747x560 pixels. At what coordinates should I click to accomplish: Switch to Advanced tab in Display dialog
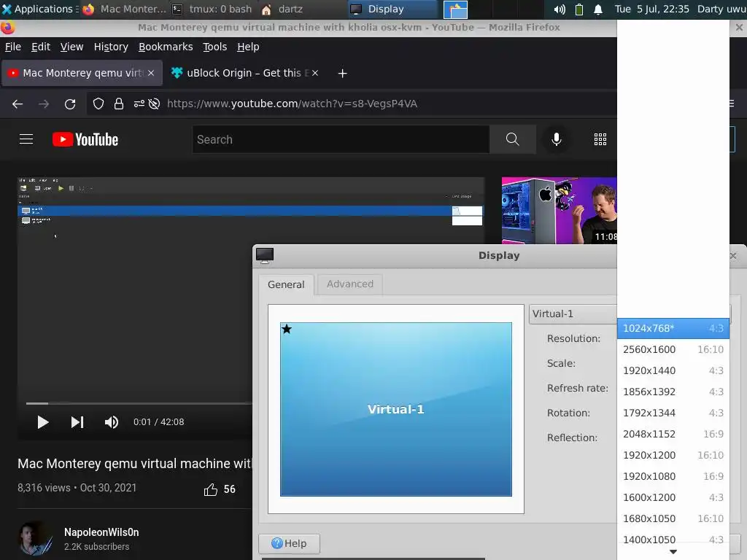tap(349, 284)
